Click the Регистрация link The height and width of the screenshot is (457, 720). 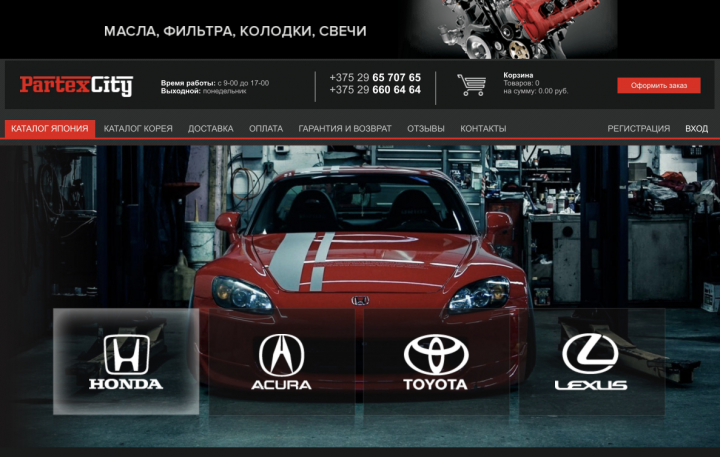click(x=639, y=129)
